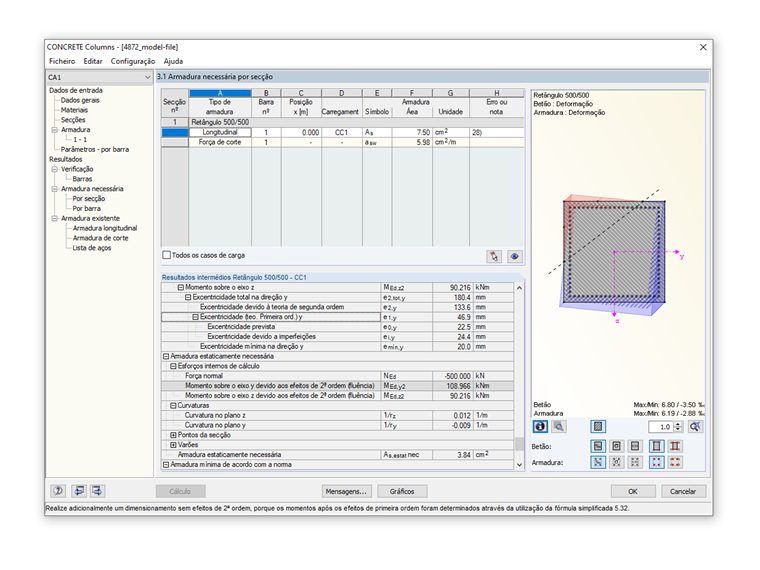760x570 pixels.
Task: Select the first Betão display mode icon
Action: tap(598, 446)
